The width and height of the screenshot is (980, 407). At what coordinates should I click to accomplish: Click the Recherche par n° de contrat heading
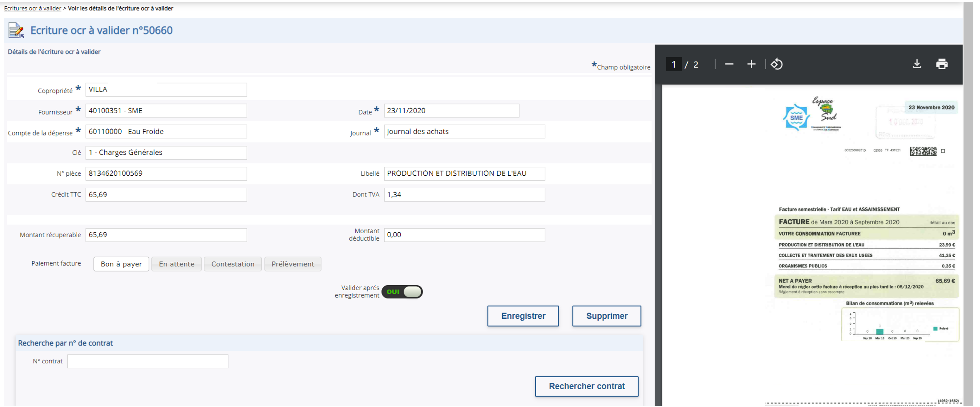[x=66, y=343]
